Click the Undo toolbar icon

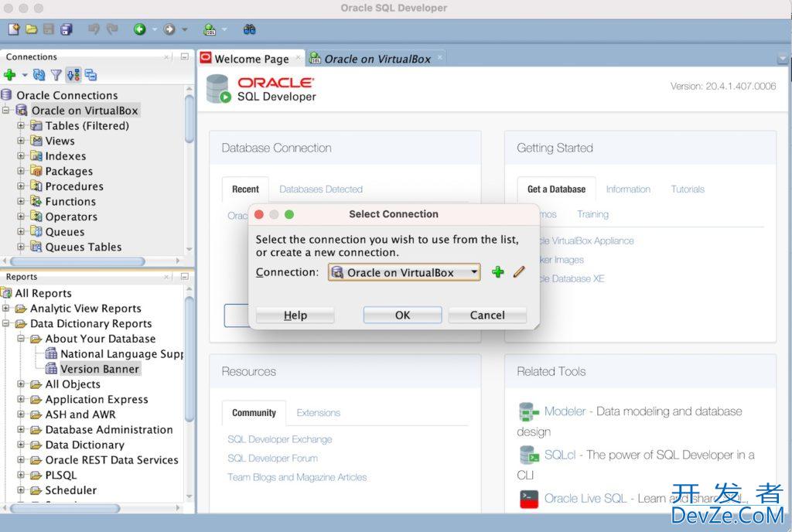pyautogui.click(x=94, y=29)
